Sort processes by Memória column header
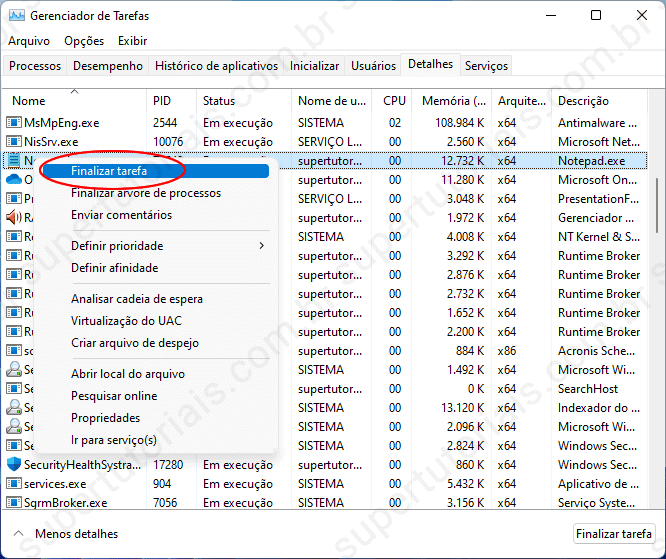Viewport: 666px width, 559px height. click(453, 101)
